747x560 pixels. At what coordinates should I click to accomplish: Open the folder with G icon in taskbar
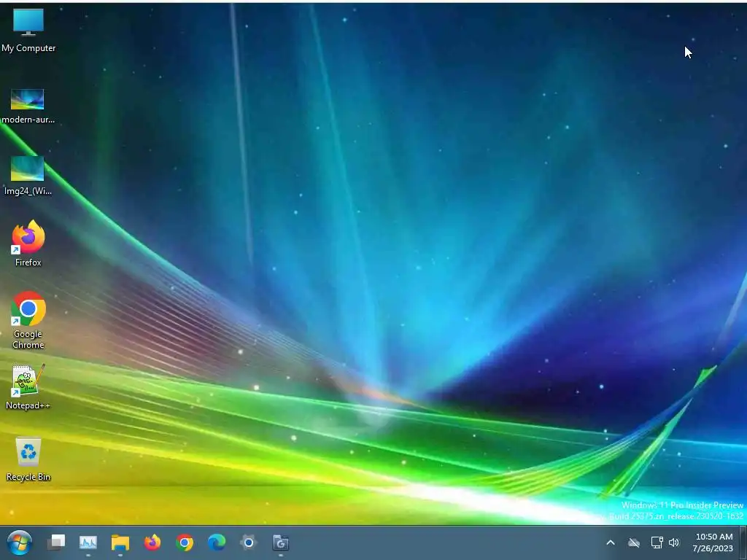[281, 542]
